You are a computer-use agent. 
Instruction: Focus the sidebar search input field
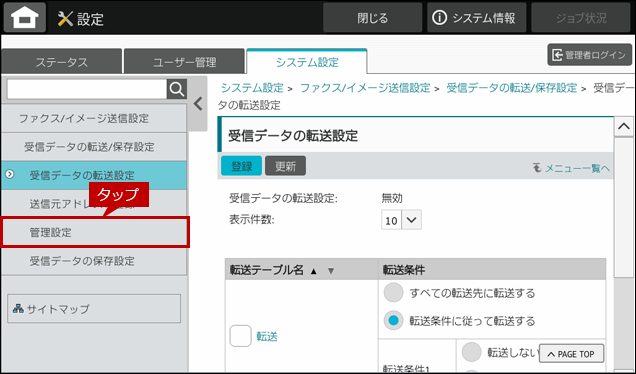[87, 89]
